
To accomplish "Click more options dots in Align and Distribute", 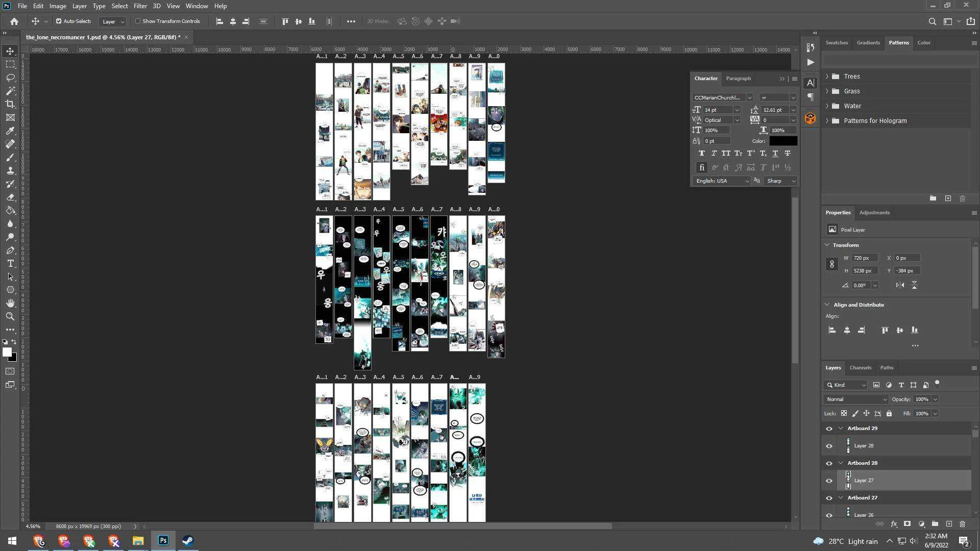I will 915,346.
